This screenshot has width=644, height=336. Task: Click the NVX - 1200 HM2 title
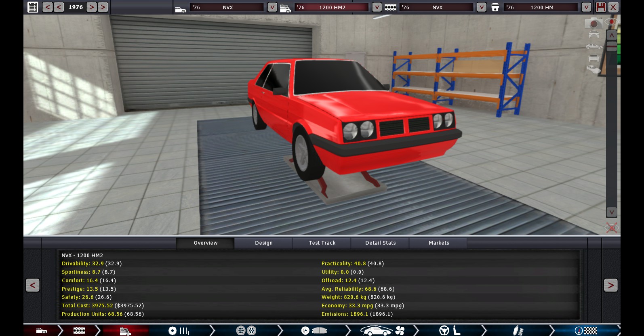pyautogui.click(x=82, y=255)
